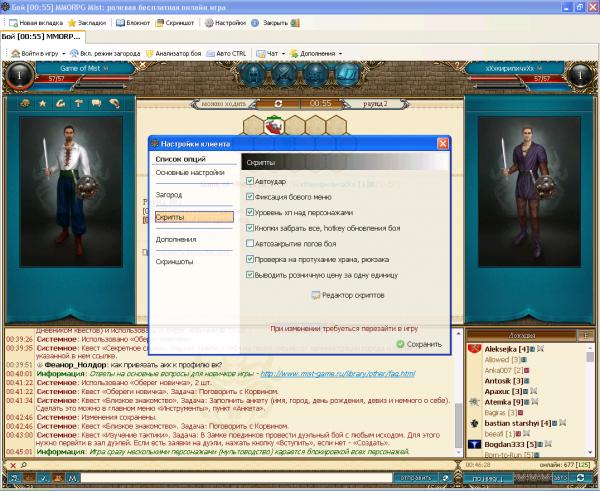The image size is (600, 491).
Task: Select 'Скриншоты' in the options list
Action: (x=174, y=262)
